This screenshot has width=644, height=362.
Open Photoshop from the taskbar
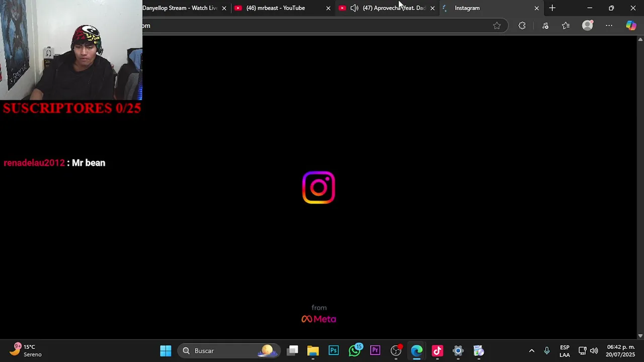pyautogui.click(x=334, y=350)
